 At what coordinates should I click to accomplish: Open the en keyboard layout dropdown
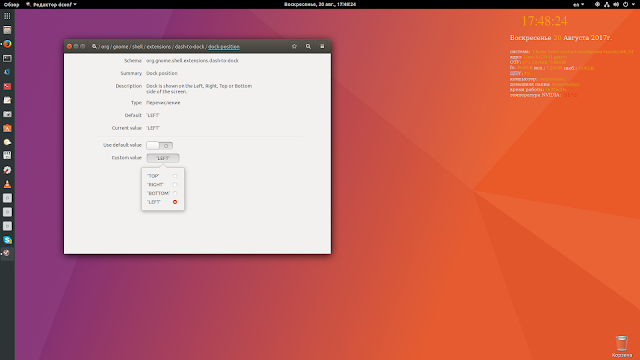578,4
